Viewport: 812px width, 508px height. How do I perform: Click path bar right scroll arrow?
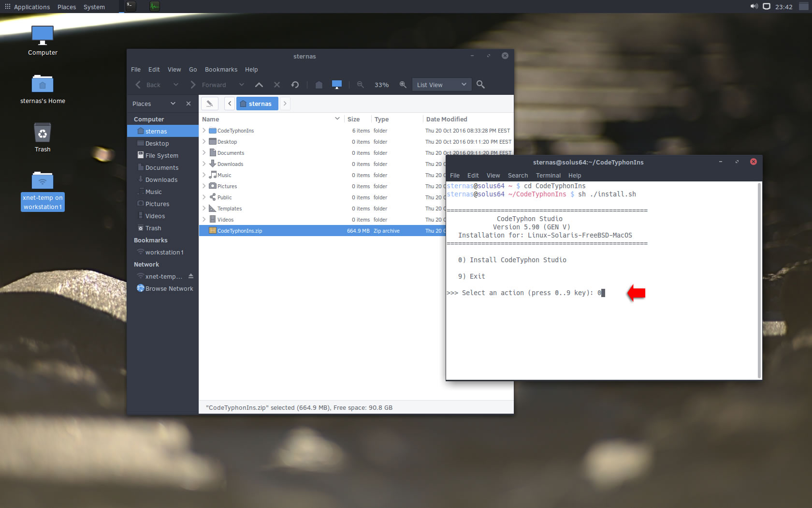(x=285, y=104)
